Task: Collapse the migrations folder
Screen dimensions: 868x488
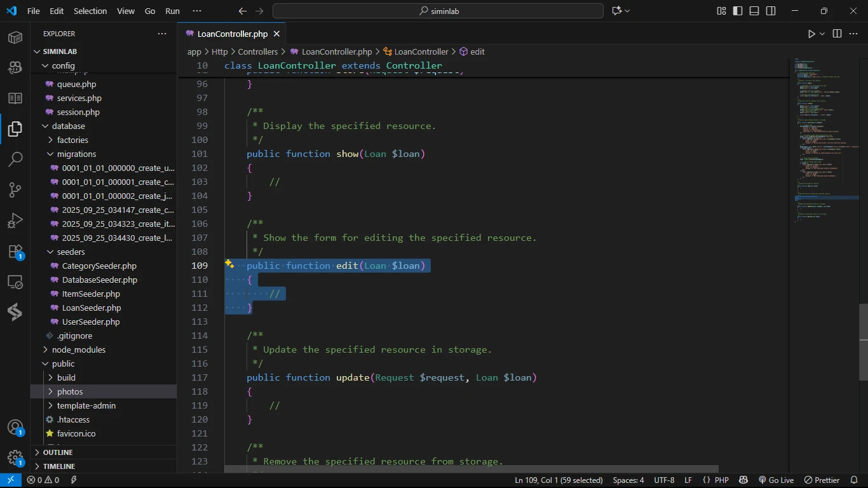Action: 76,154
